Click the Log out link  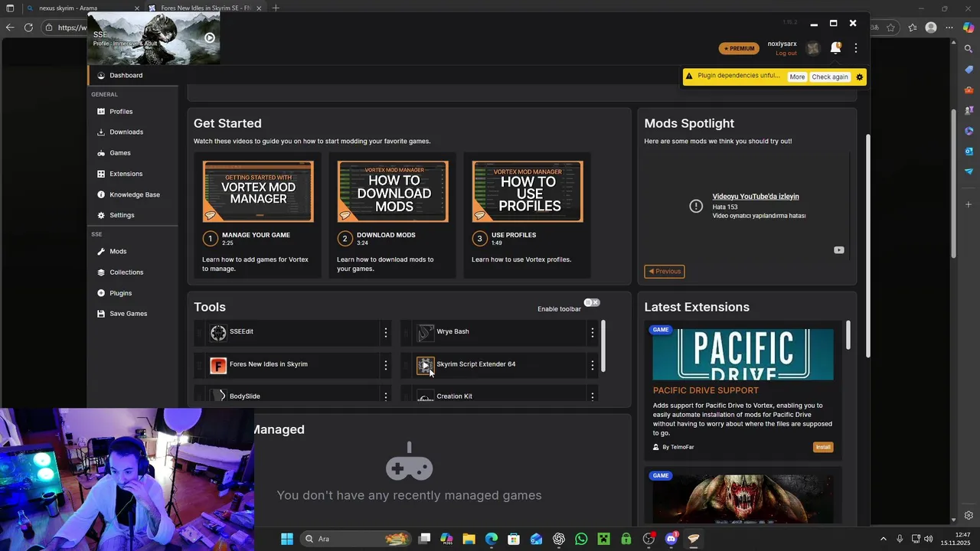point(786,54)
